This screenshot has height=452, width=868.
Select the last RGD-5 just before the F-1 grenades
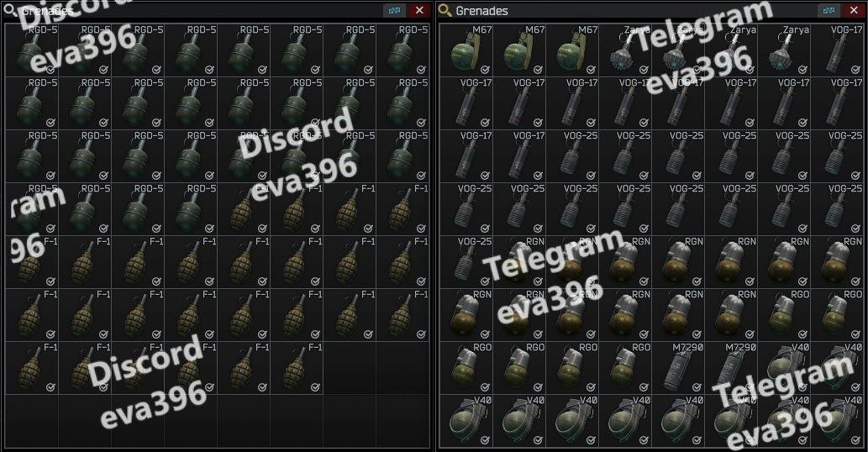click(x=192, y=209)
